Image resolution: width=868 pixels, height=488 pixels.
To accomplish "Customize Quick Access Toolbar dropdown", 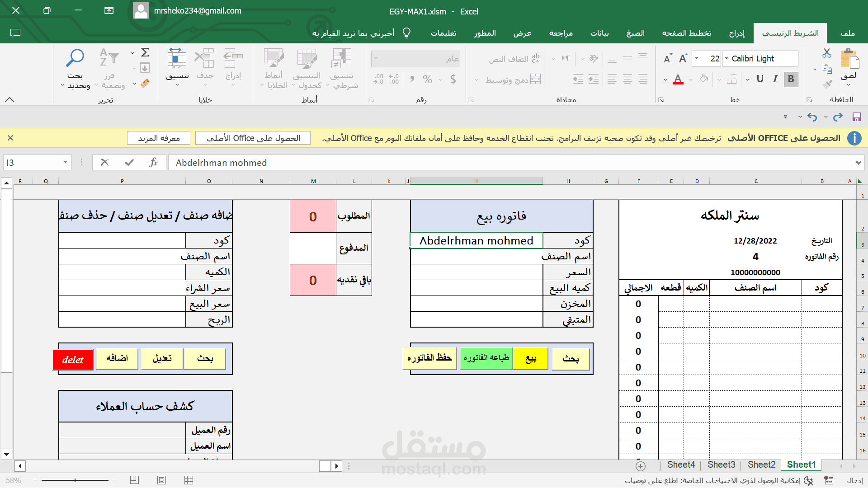I will [785, 117].
